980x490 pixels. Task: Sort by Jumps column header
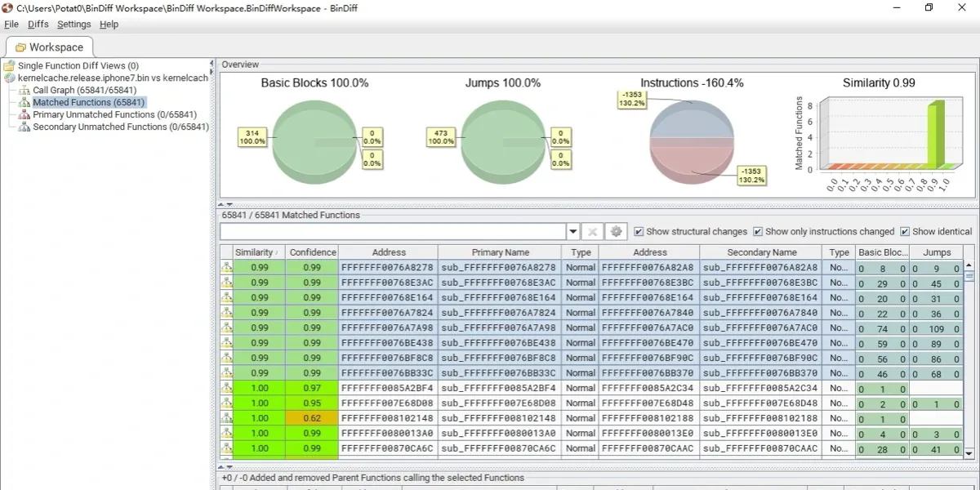[937, 252]
